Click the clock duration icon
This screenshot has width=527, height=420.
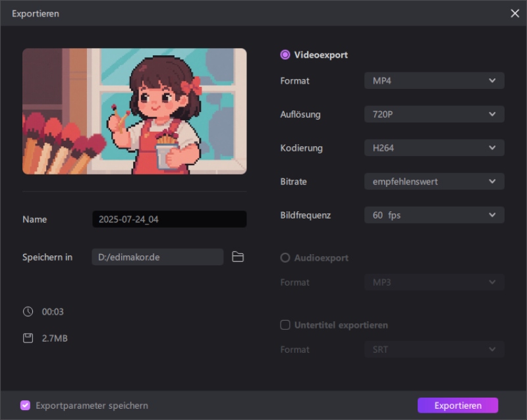[x=28, y=311]
